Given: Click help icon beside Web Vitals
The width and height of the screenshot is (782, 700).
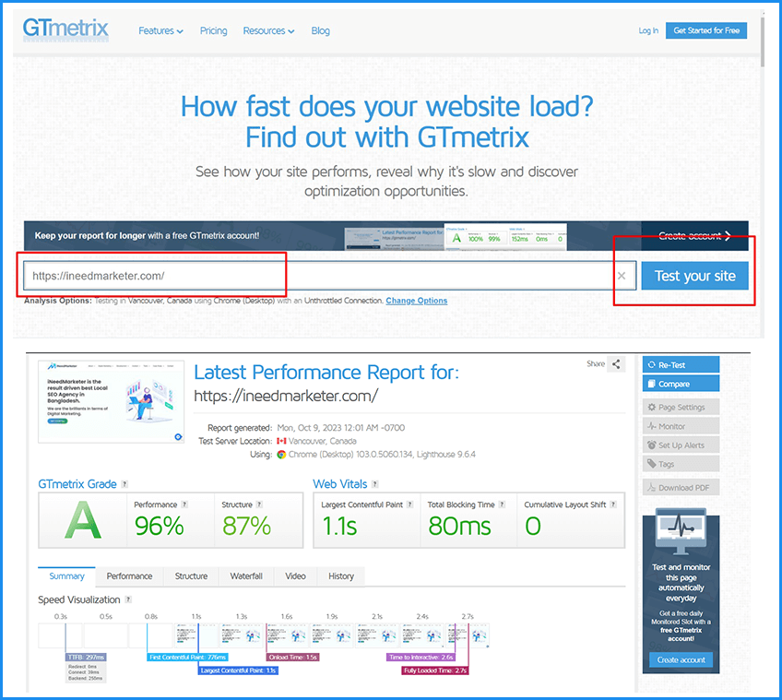Looking at the screenshot, I should [x=375, y=484].
